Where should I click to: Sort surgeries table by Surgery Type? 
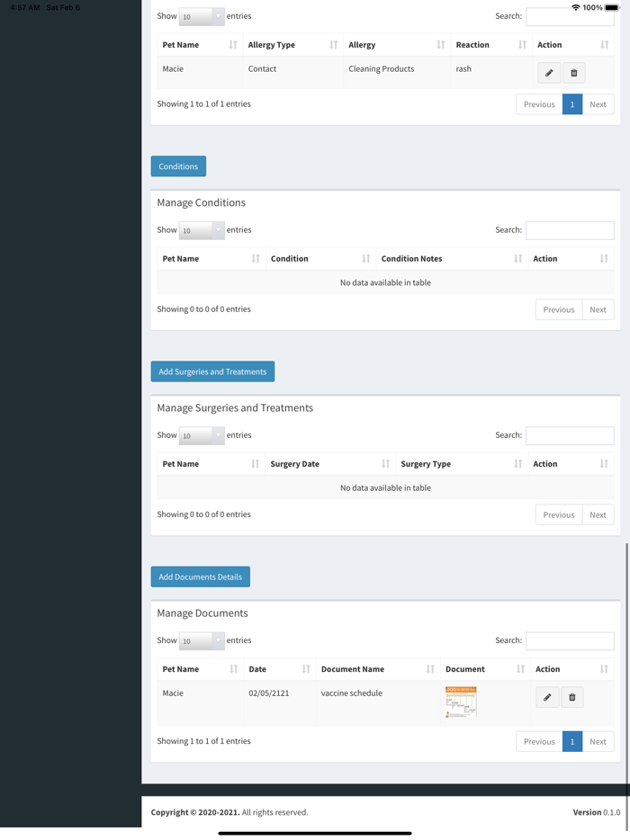(461, 463)
